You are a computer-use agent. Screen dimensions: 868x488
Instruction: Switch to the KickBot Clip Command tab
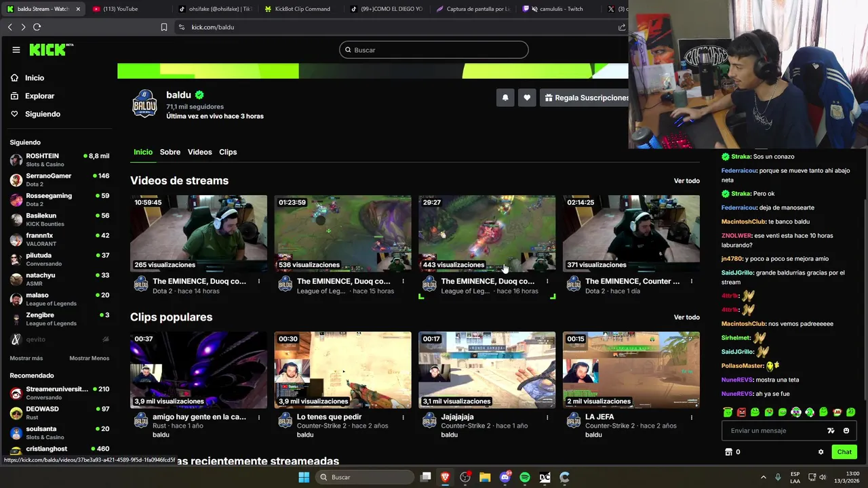(x=302, y=9)
